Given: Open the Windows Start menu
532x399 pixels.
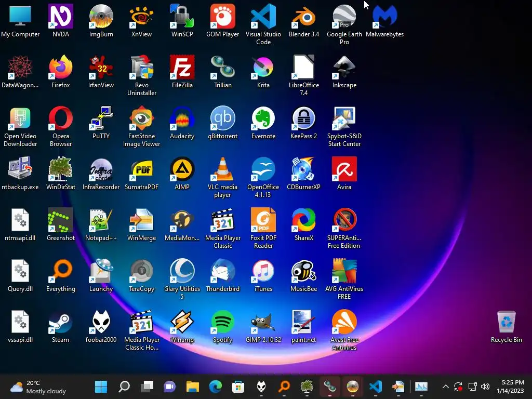Looking at the screenshot, I should click(101, 387).
